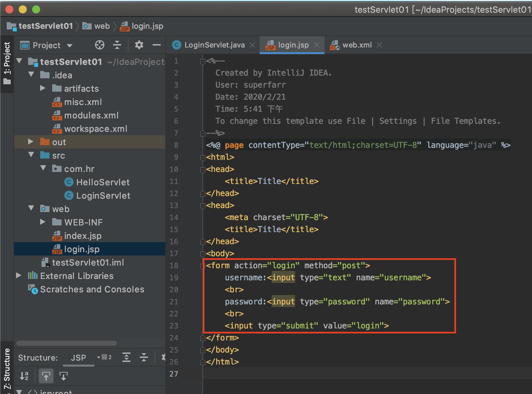Select index.jsp file
Screen dimensions: 532x394
pos(83,236)
